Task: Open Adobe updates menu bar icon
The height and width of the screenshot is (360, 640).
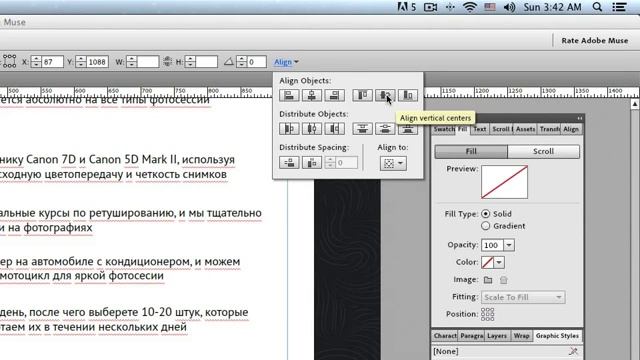Action: pyautogui.click(x=407, y=7)
